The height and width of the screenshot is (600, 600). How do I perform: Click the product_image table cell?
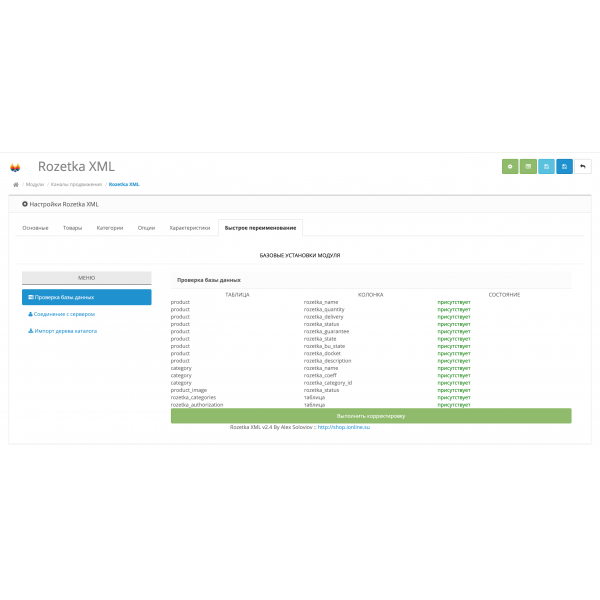point(189,390)
